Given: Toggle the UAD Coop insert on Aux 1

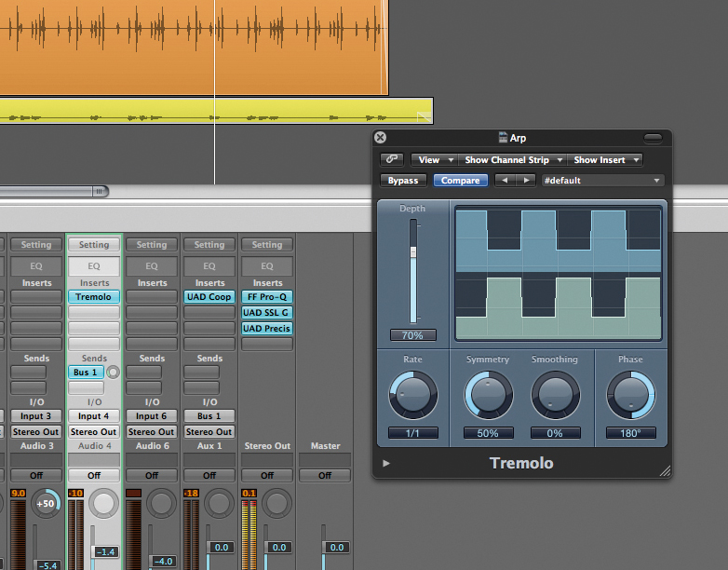Looking at the screenshot, I should 209,297.
